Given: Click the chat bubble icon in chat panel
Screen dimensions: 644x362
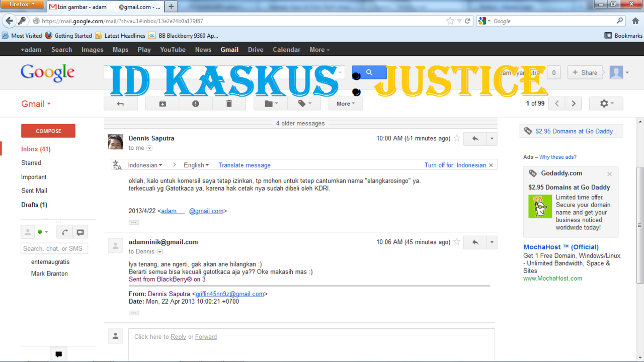Looking at the screenshot, I should [x=80, y=232].
